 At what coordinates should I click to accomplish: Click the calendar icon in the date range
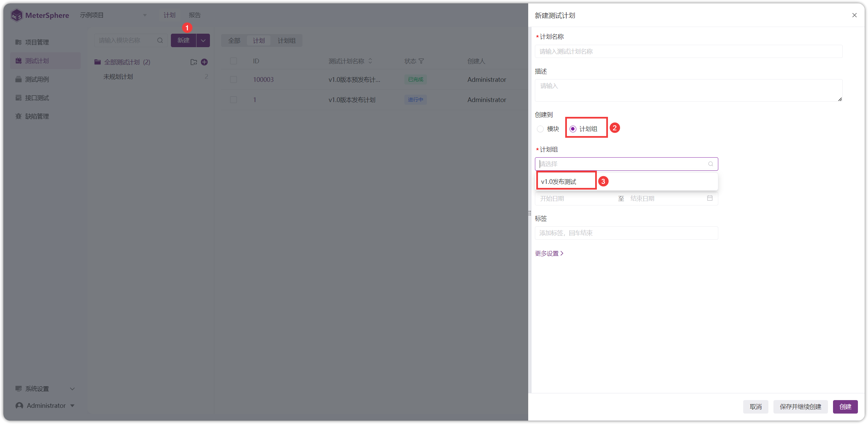click(x=710, y=198)
